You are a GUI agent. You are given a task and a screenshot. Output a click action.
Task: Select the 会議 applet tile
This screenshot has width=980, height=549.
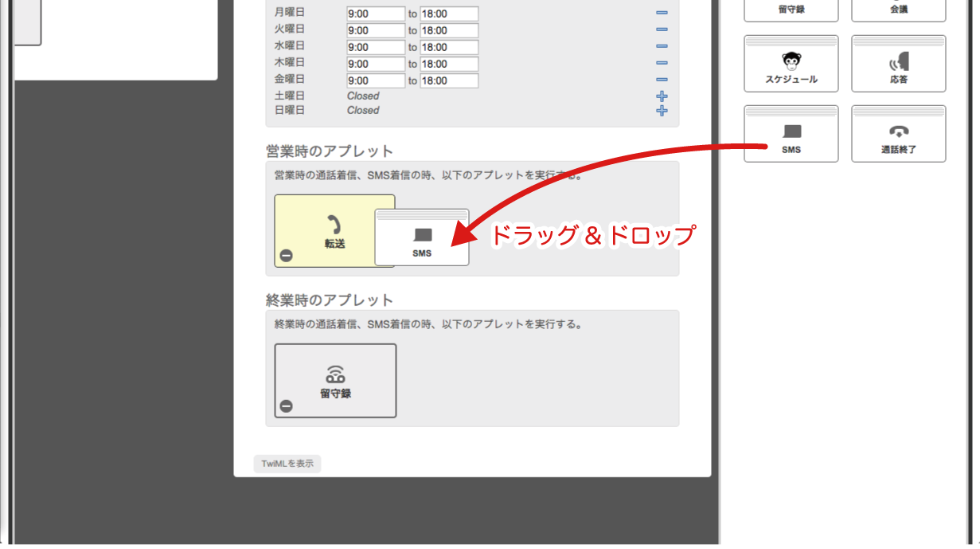point(899,10)
